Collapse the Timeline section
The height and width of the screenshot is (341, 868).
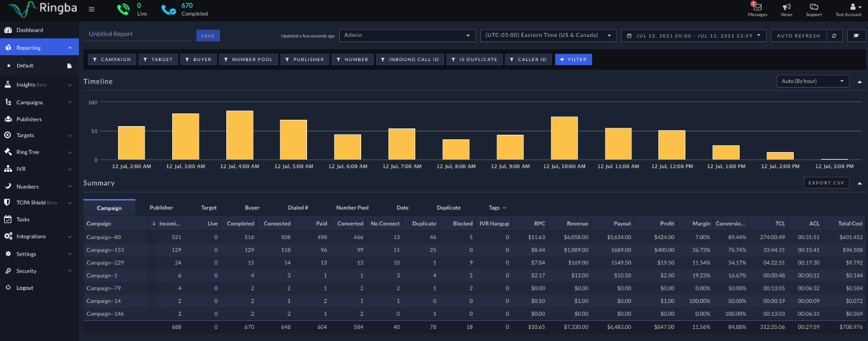[859, 82]
